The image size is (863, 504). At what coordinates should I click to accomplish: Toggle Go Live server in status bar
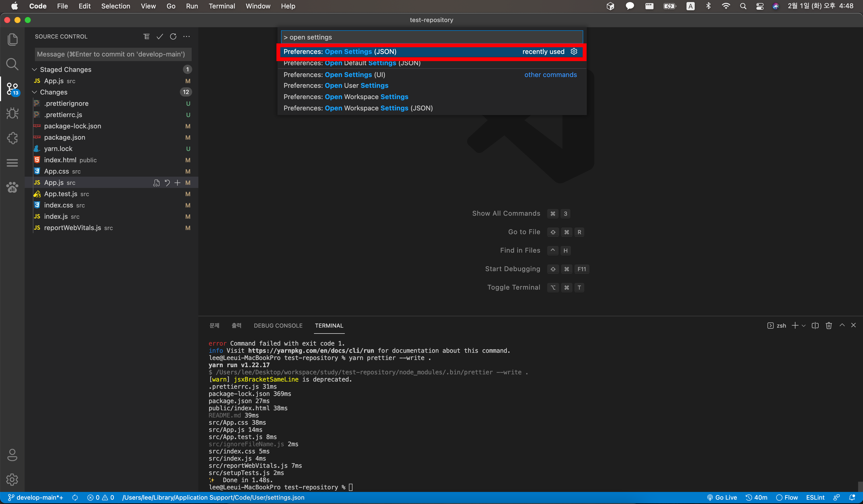pos(722,498)
